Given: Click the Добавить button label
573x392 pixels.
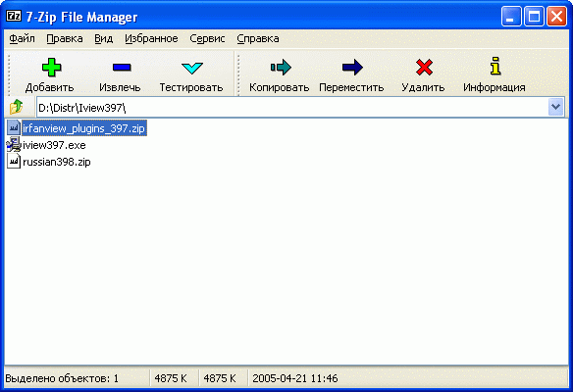Looking at the screenshot, I should click(x=50, y=87).
